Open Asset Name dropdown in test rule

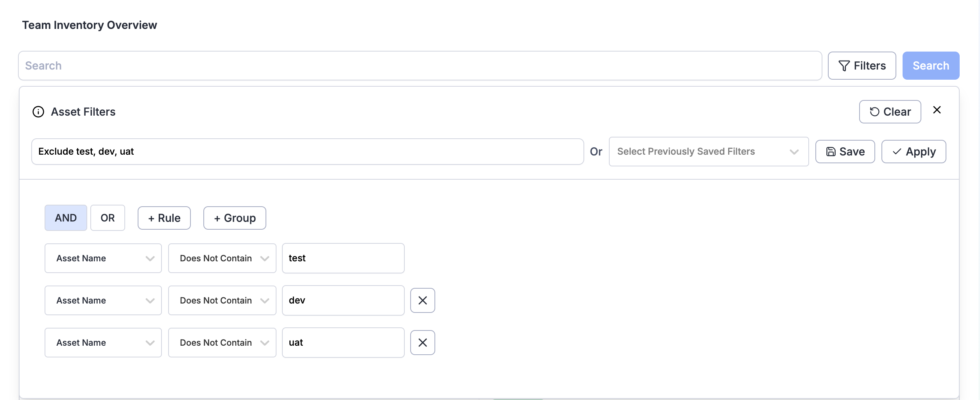pos(103,258)
